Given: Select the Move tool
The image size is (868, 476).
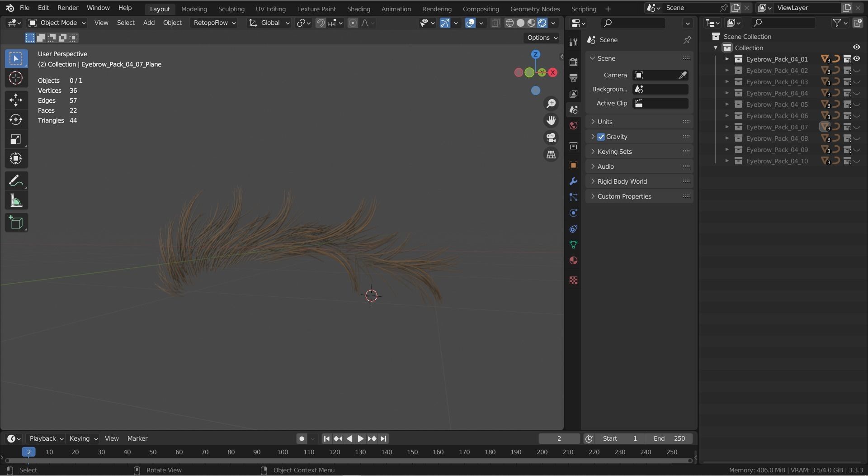Looking at the screenshot, I should [x=16, y=100].
